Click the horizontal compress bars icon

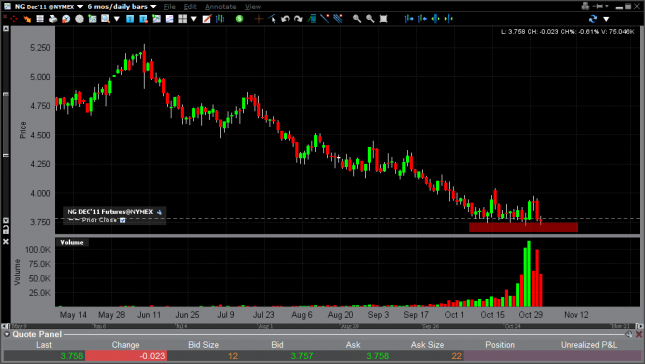(448, 19)
